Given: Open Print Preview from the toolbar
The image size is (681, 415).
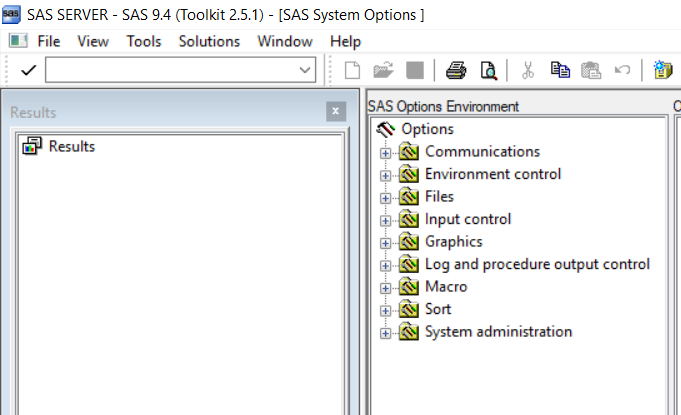Looking at the screenshot, I should (487, 70).
